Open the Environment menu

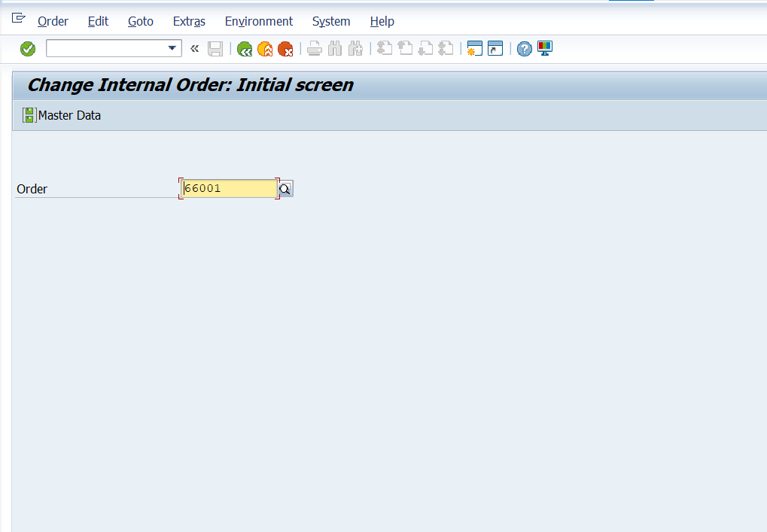[x=259, y=22]
